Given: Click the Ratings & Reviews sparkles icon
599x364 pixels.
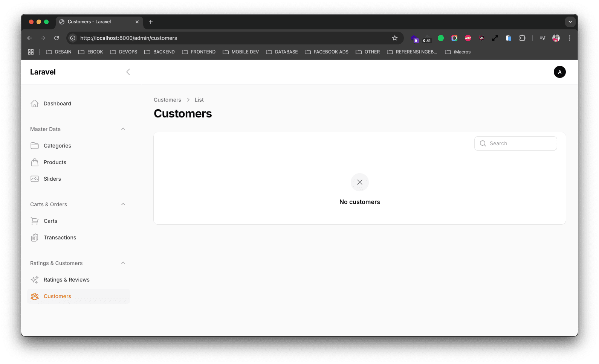Looking at the screenshot, I should pos(35,280).
